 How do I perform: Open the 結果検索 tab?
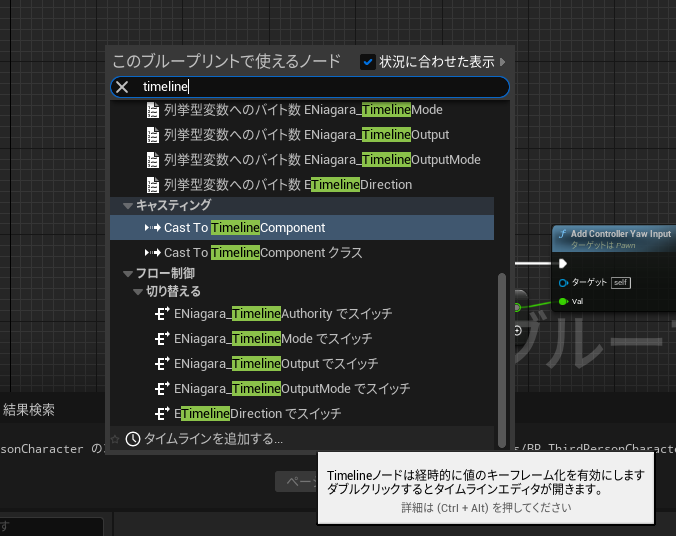28,410
